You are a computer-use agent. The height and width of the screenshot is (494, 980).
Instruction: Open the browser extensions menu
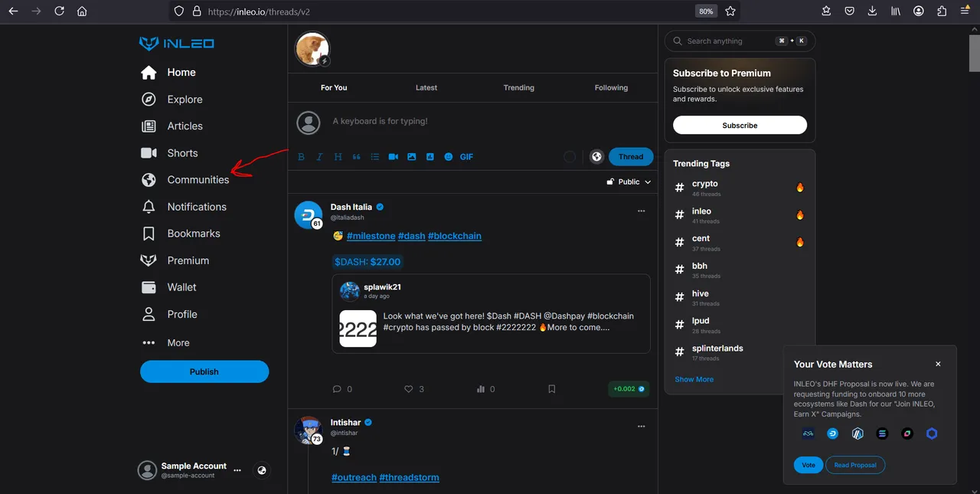click(942, 11)
